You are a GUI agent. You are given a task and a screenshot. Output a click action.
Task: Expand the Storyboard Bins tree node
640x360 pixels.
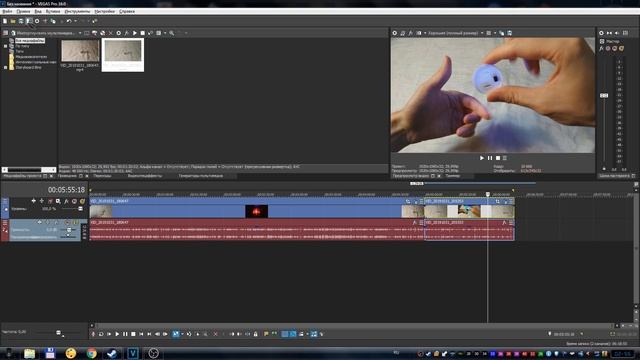tap(5, 67)
